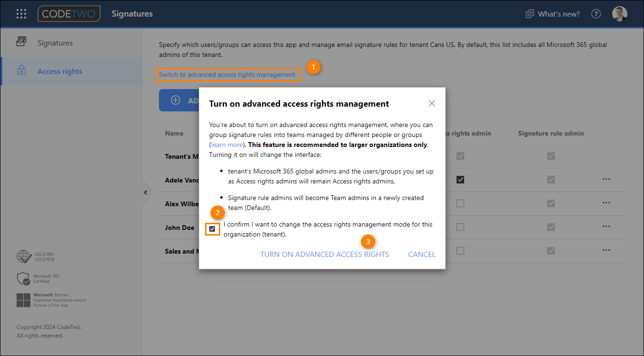Open the three-dot menu for Adele's row
This screenshot has height=356, width=644.
click(606, 179)
